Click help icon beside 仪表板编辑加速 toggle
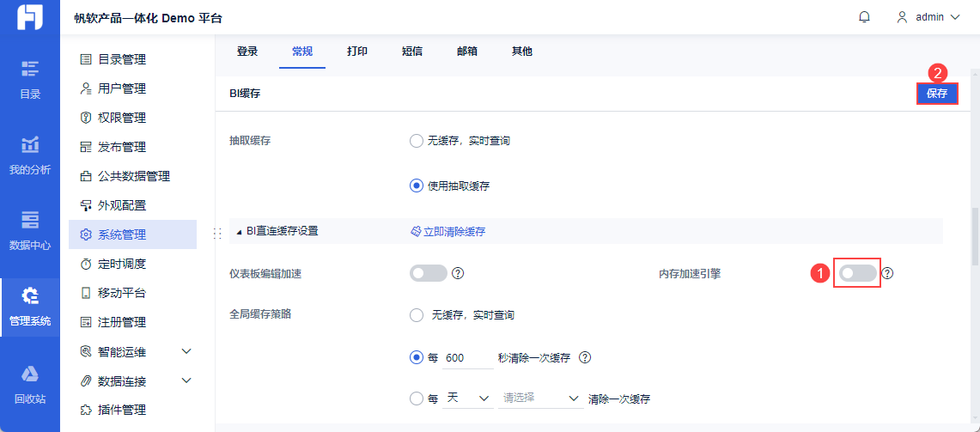Image resolution: width=980 pixels, height=432 pixels. [458, 273]
